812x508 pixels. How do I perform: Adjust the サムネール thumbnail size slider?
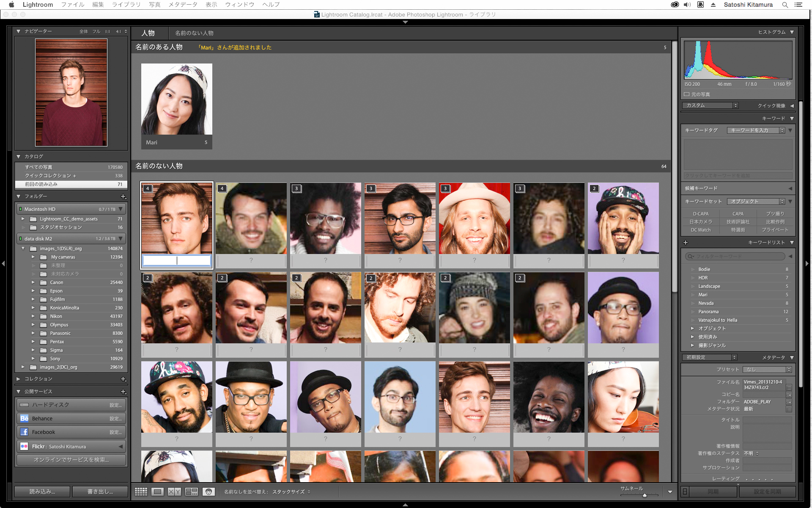(644, 495)
